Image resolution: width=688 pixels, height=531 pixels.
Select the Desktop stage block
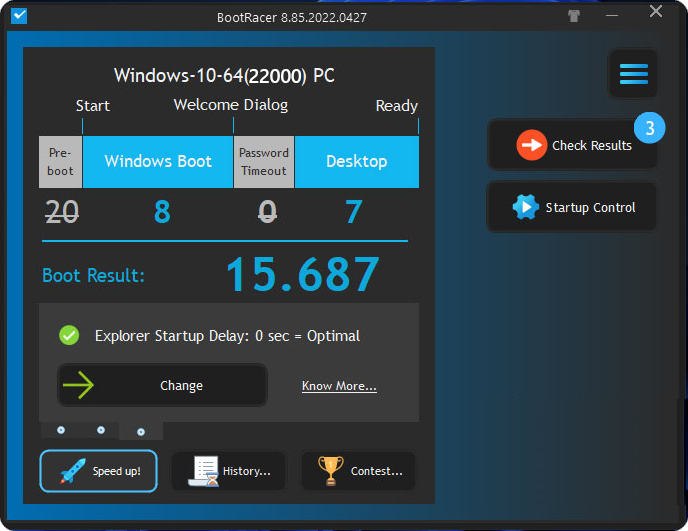point(357,162)
